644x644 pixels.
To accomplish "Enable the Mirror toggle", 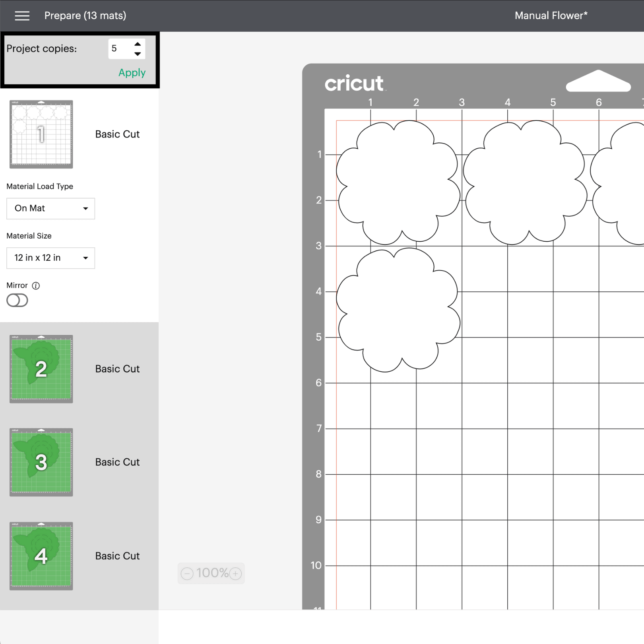I will click(17, 300).
